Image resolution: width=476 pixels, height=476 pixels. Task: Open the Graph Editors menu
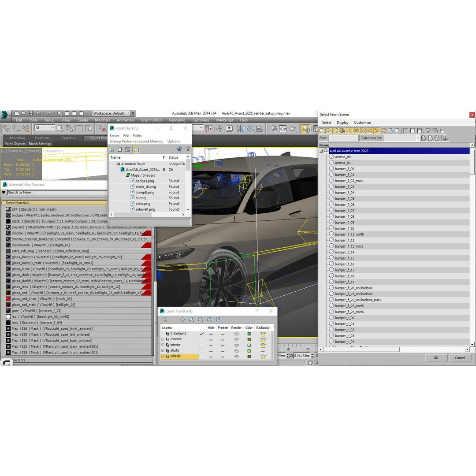[151, 120]
